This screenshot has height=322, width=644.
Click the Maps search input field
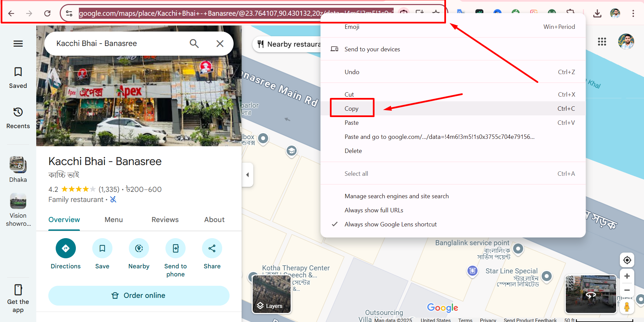[x=117, y=44]
